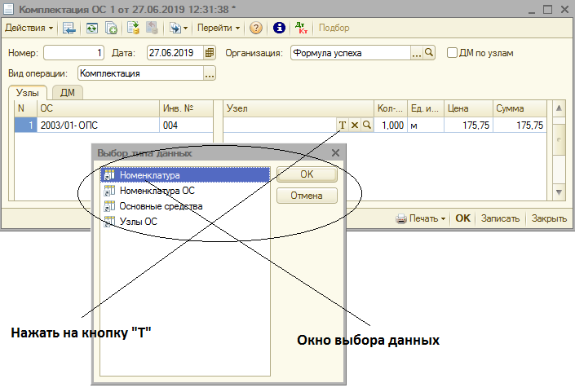The image size is (575, 392).
Task: Clear the Узел cell with the X button
Action: point(355,126)
